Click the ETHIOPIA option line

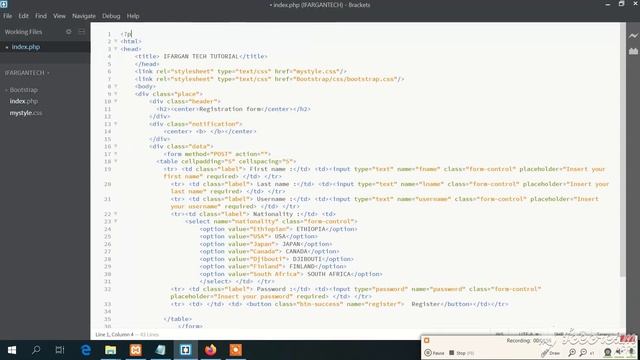[x=278, y=229]
